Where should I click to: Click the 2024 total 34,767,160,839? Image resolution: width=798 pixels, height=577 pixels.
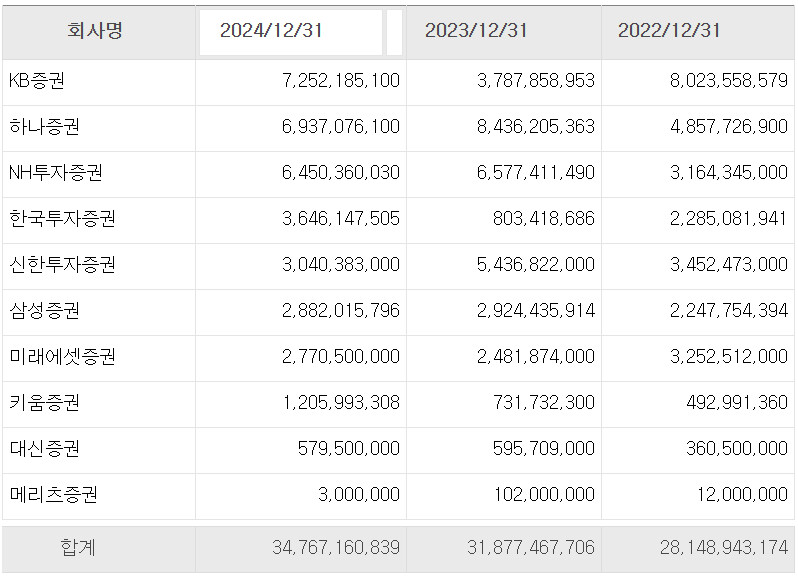point(336,548)
